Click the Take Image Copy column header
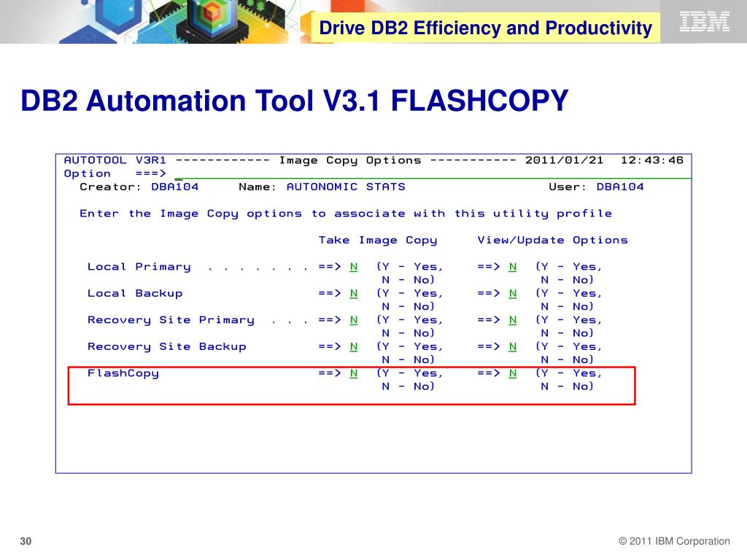This screenshot has height=560, width=747. [378, 240]
